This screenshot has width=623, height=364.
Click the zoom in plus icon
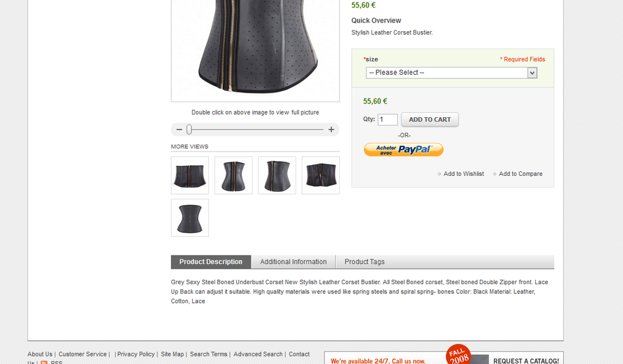click(x=331, y=130)
